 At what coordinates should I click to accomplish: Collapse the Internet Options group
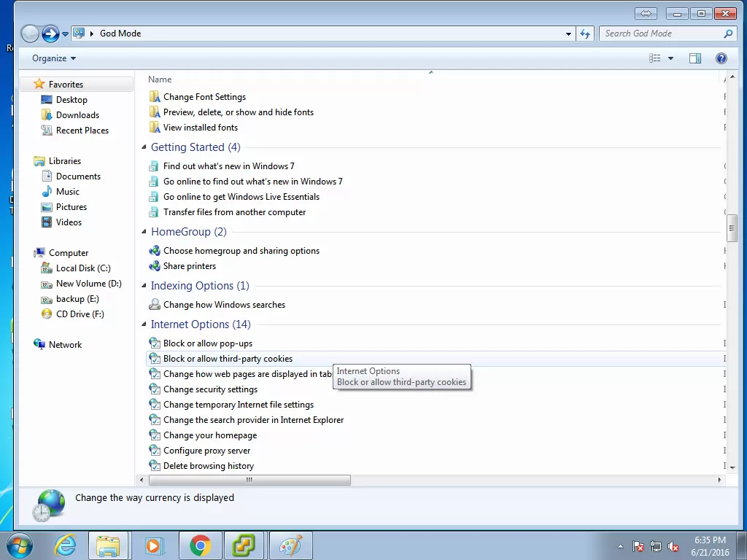coord(144,324)
